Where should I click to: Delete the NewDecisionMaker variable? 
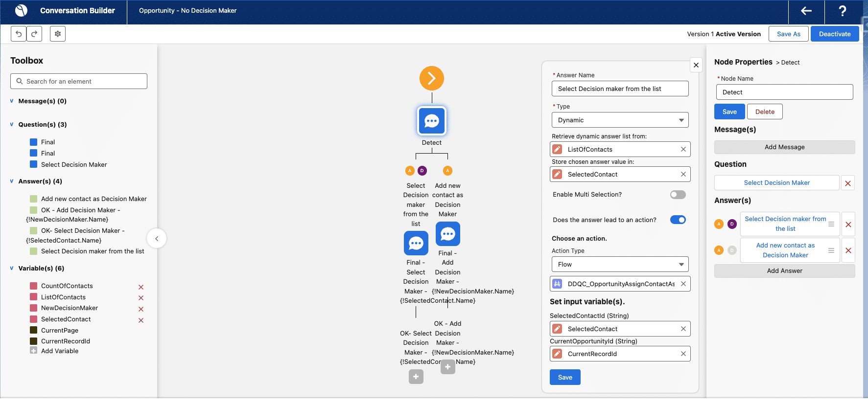[141, 309]
